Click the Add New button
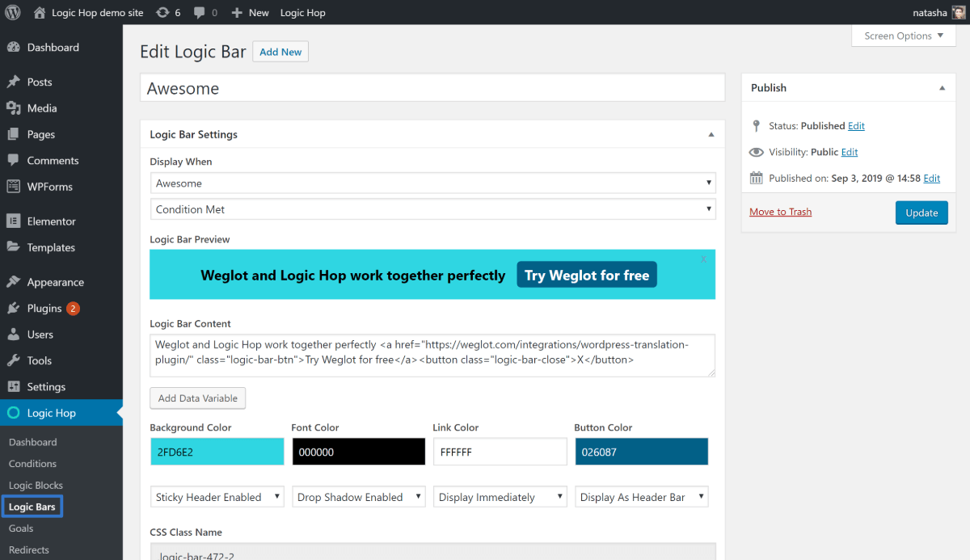Image resolution: width=970 pixels, height=560 pixels. click(280, 52)
